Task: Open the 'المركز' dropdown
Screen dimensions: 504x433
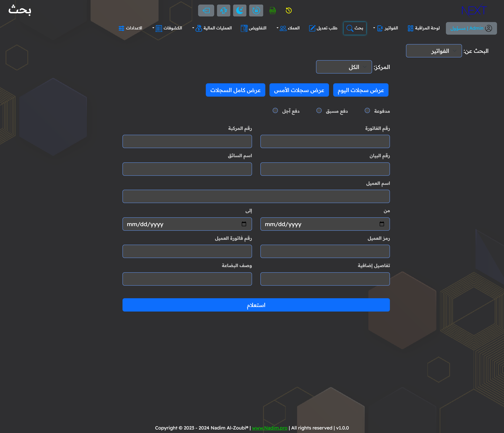Action: [344, 67]
